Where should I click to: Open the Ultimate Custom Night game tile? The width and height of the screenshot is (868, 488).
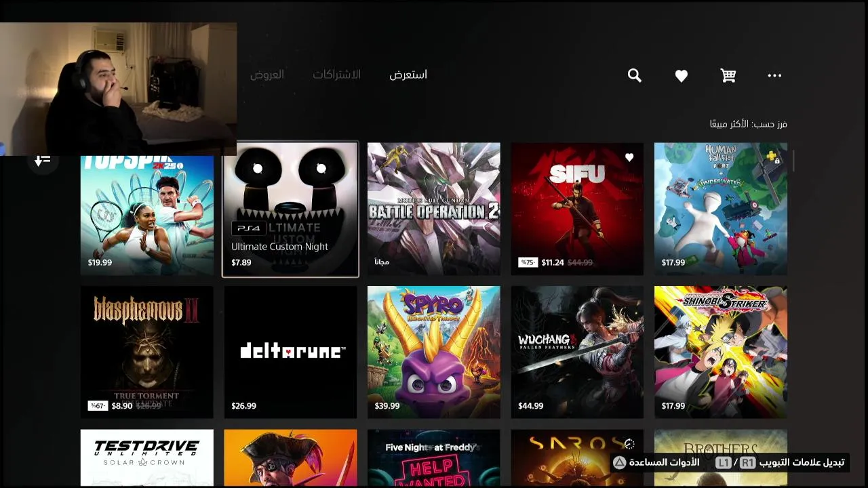pos(290,209)
